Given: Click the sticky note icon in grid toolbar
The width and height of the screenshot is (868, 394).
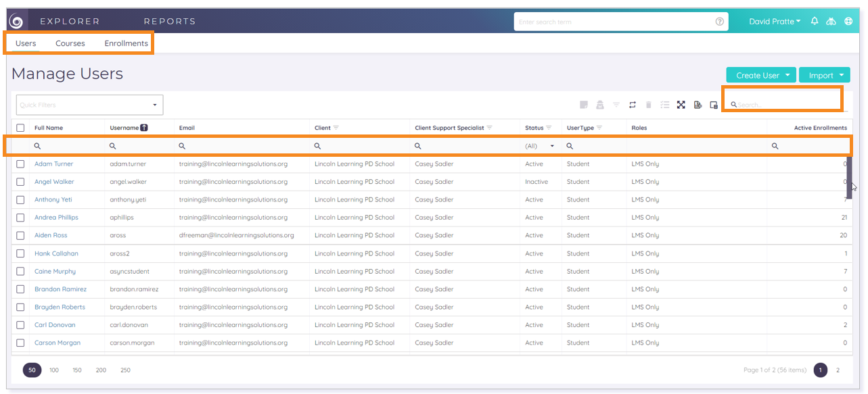Looking at the screenshot, I should coord(584,105).
